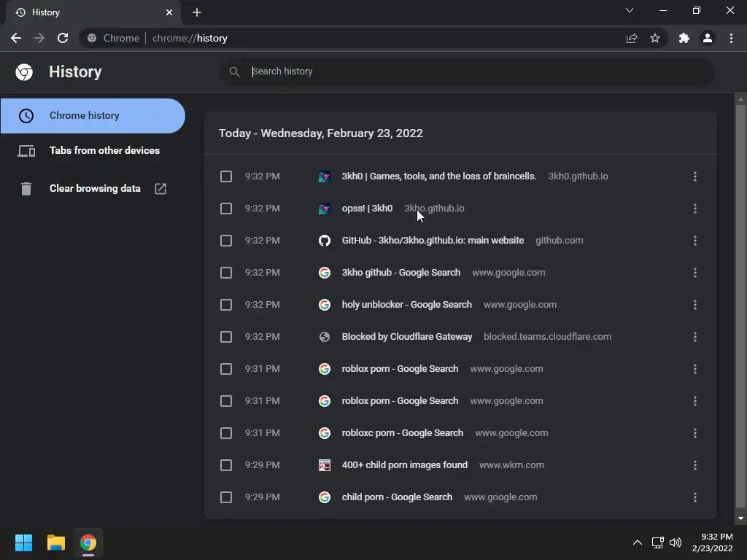Click the share this page icon
Viewport: 747px width, 560px height.
coord(632,38)
